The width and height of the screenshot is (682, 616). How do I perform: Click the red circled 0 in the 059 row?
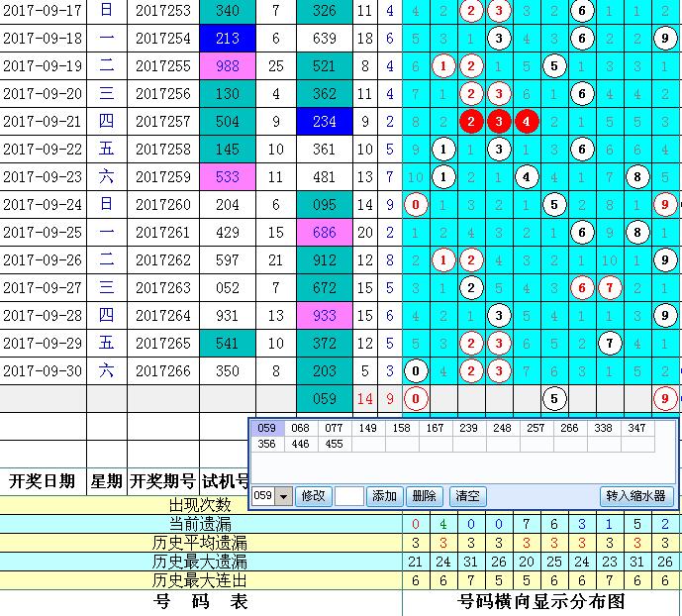417,399
